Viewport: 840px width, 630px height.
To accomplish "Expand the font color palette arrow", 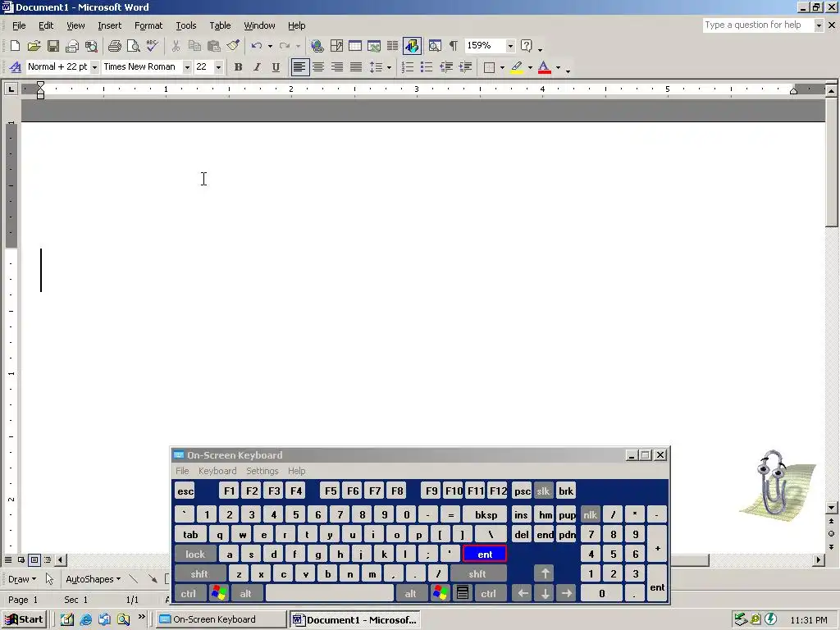I will (x=558, y=67).
